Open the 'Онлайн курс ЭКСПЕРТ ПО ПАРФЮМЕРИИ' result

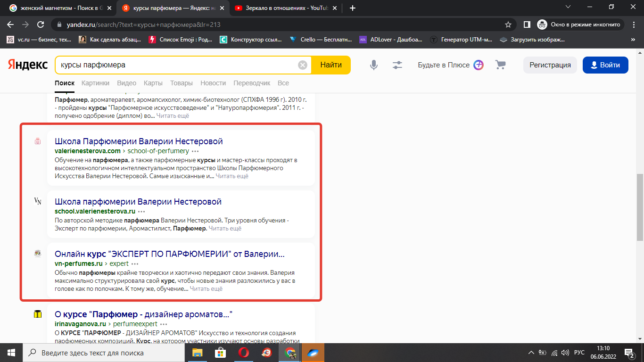170,254
